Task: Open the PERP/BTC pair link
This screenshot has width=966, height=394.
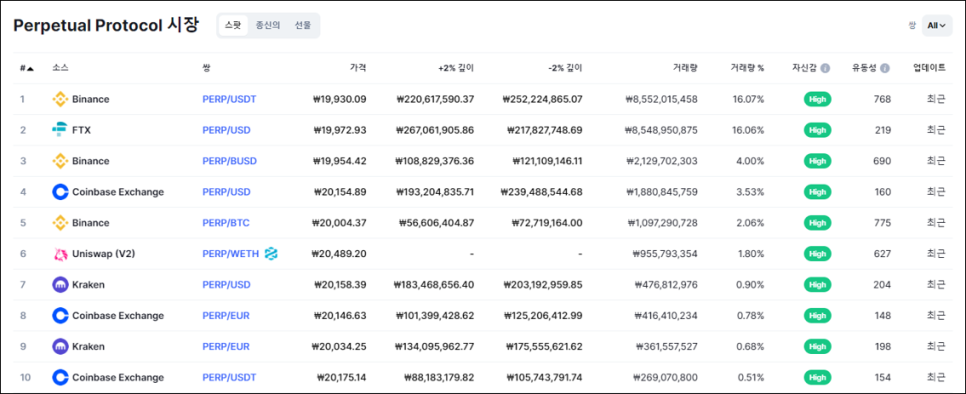Action: (x=225, y=223)
